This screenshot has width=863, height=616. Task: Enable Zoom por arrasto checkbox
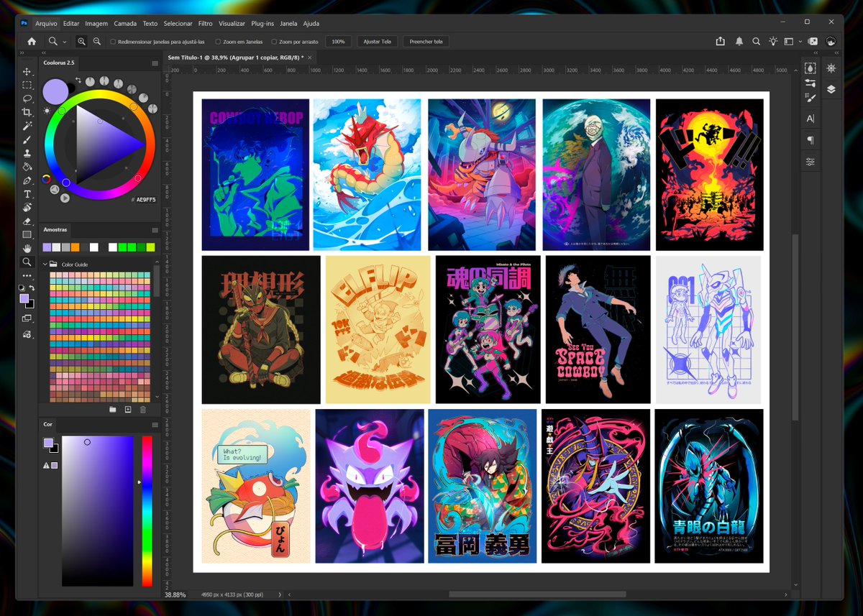click(274, 42)
